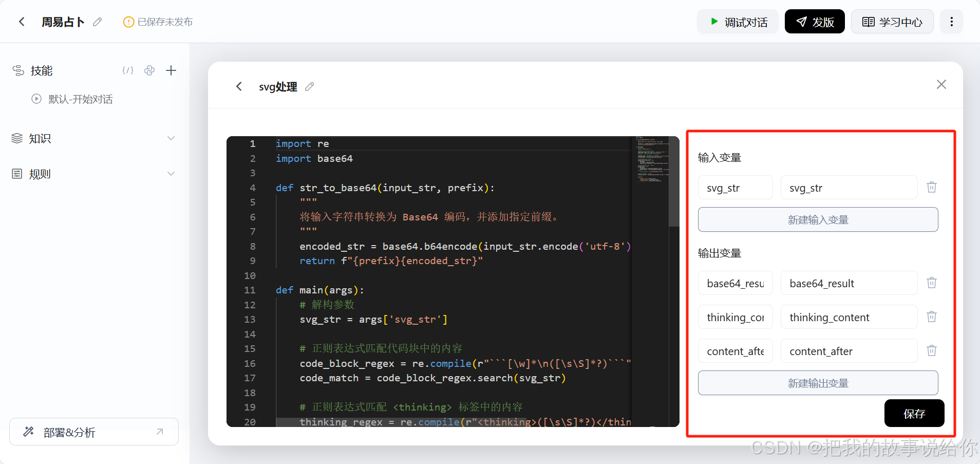
Task: Delete the thinking_content output variable
Action: click(x=932, y=317)
